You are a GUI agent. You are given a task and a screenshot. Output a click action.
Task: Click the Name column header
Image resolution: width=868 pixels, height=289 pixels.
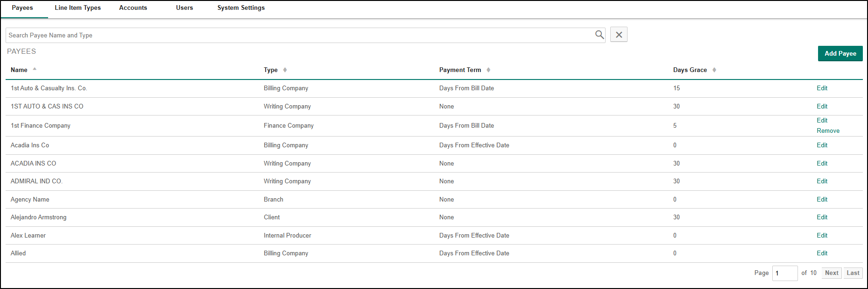click(19, 70)
